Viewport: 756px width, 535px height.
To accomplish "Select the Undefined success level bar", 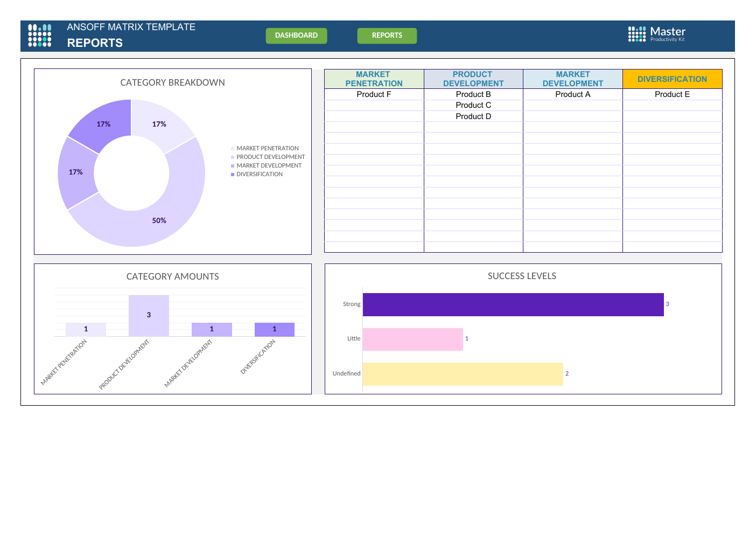I will tap(463, 374).
